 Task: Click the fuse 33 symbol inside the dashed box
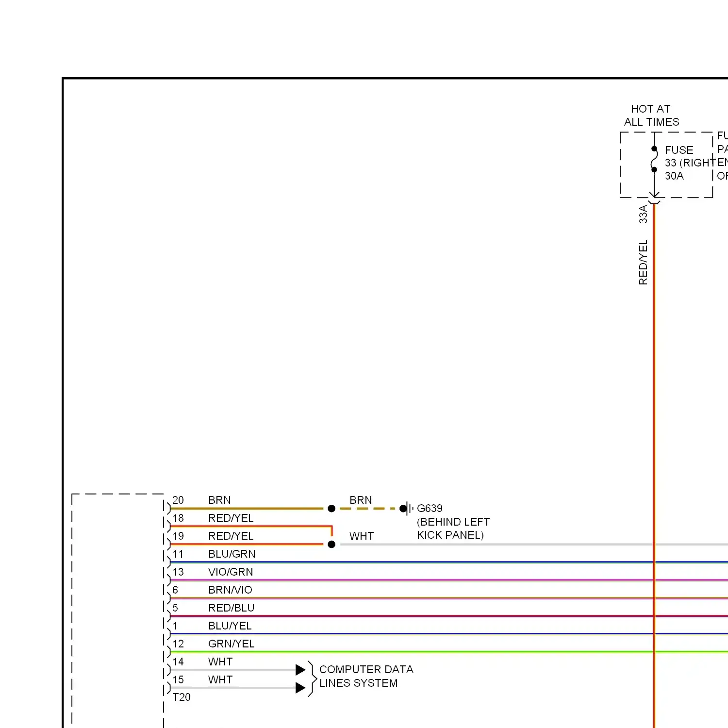654,159
